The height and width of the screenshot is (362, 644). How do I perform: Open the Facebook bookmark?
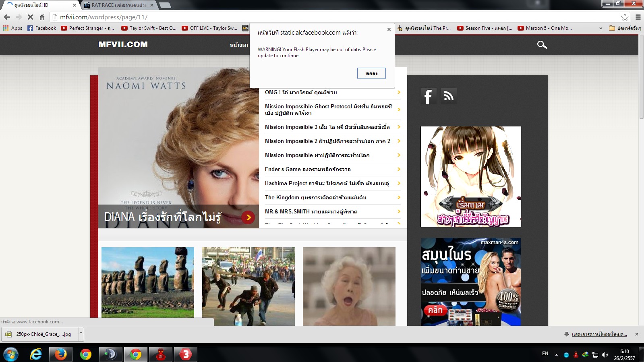(x=42, y=28)
